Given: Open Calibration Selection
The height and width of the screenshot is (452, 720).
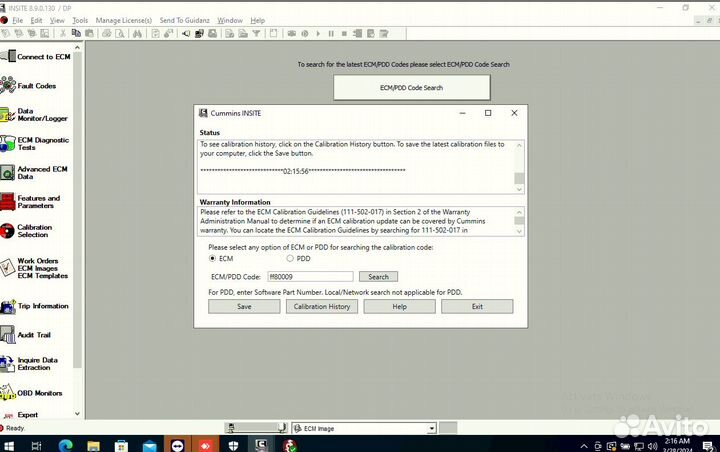Looking at the screenshot, I should point(27,231).
